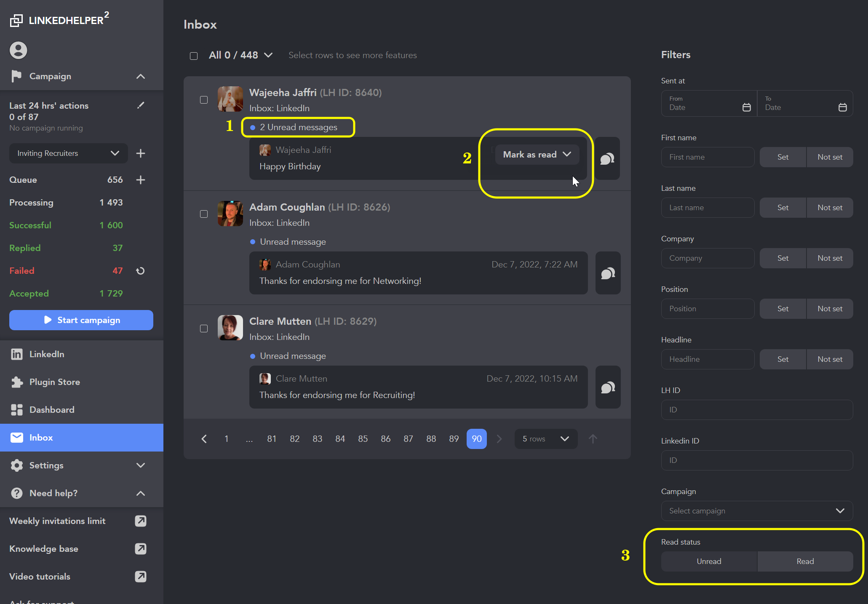Open Adam Coughlan message preview

point(418,273)
